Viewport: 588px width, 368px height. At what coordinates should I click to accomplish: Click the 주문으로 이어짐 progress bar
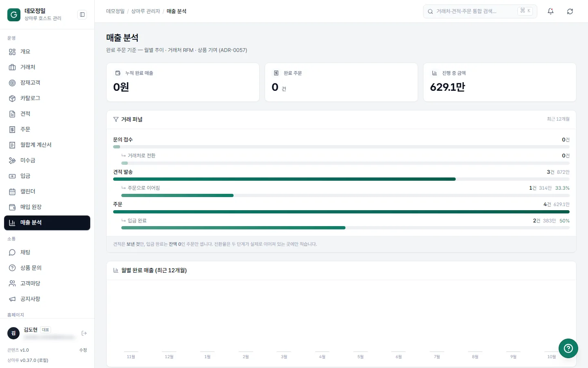345,195
